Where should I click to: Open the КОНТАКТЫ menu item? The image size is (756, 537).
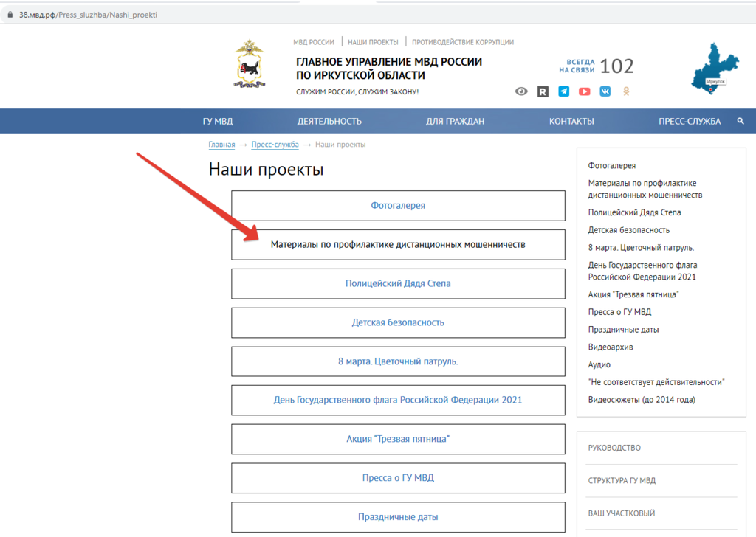tap(571, 122)
